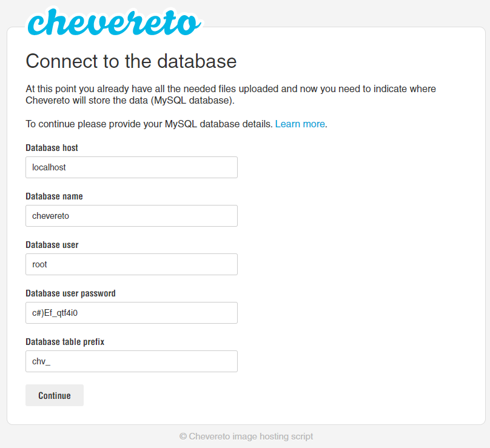
Task: Select the Database name field showing "chevereto"
Action: point(131,216)
